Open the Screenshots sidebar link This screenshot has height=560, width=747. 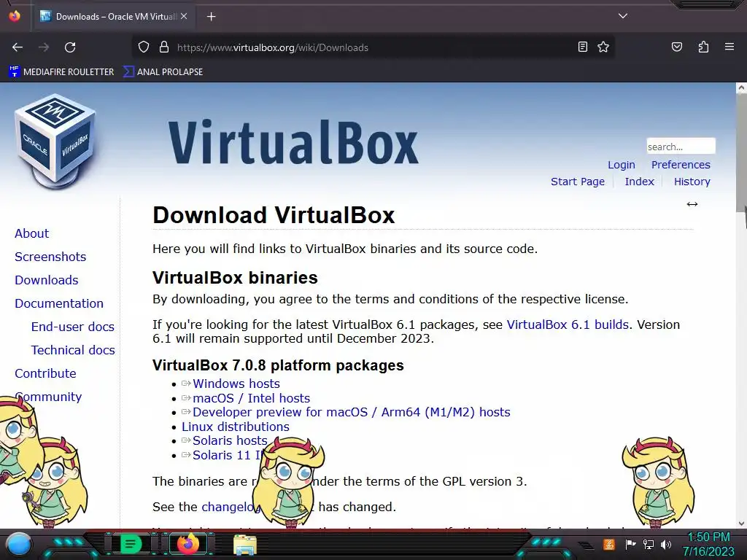50,257
